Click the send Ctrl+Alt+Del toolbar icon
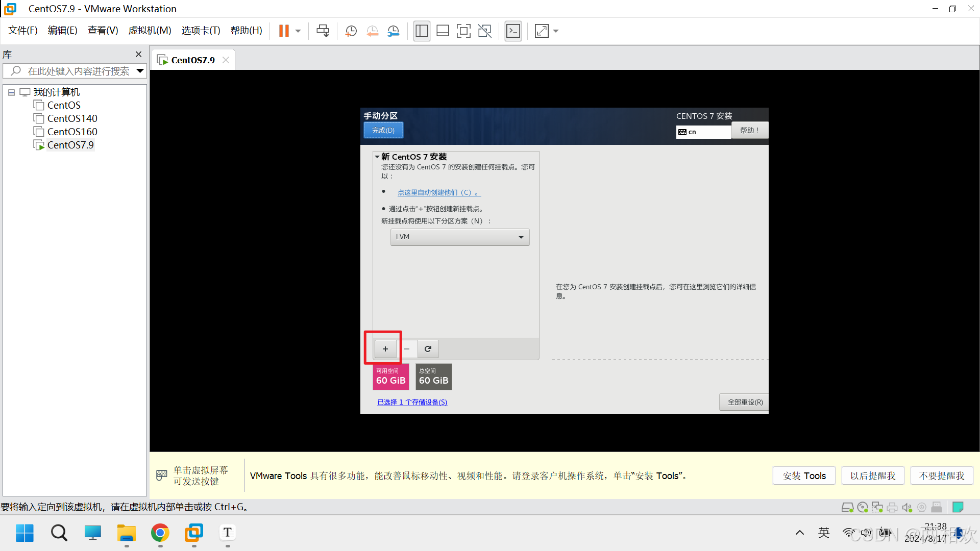 (x=323, y=31)
